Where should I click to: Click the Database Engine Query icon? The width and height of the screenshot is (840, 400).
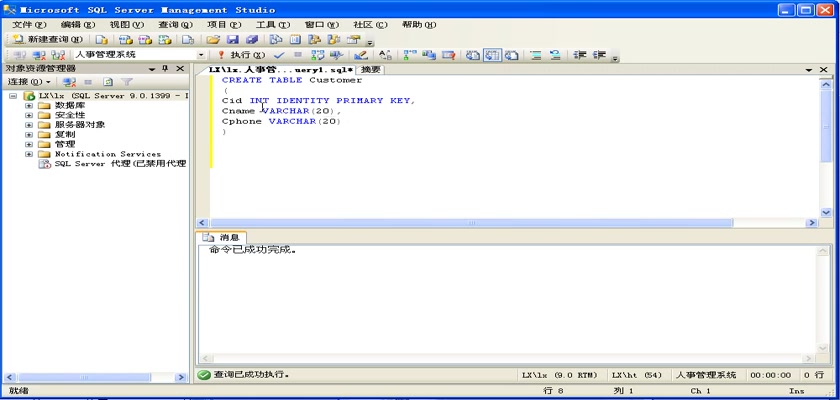[102, 40]
